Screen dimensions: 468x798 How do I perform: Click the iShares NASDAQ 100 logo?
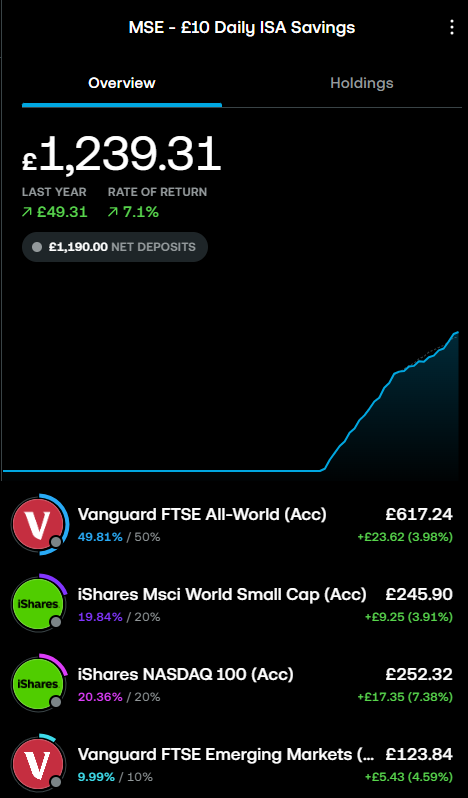[x=39, y=683]
